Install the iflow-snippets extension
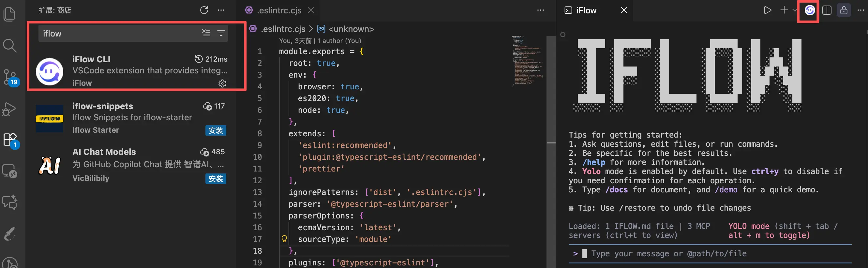868x268 pixels. click(x=216, y=130)
